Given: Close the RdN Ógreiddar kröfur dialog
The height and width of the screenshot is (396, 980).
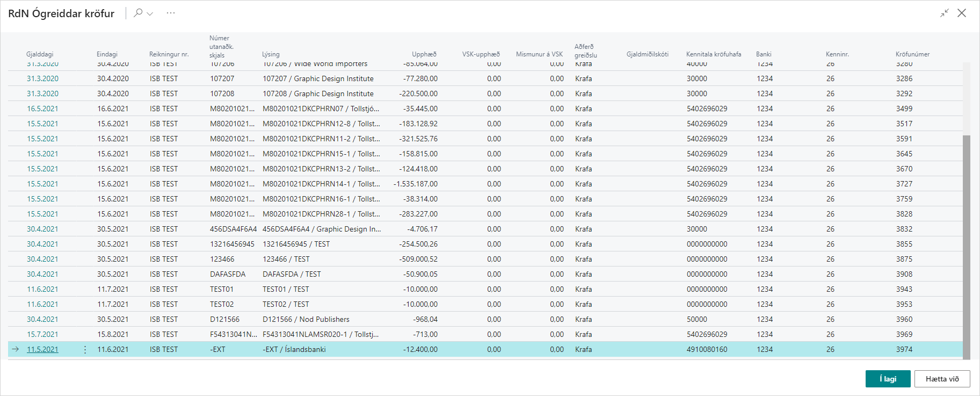Looking at the screenshot, I should [x=962, y=13].
